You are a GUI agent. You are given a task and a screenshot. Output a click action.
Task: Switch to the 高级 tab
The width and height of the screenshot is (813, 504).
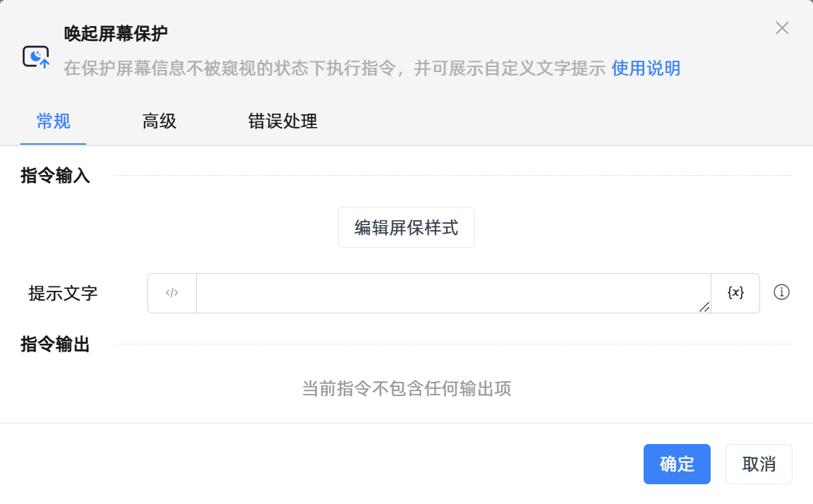coord(159,121)
